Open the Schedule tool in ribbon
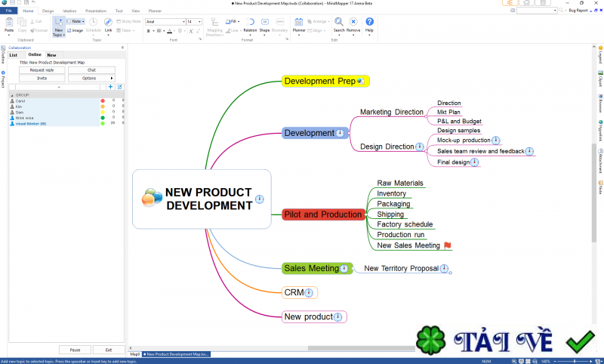This screenshot has width=604, height=364. click(93, 26)
